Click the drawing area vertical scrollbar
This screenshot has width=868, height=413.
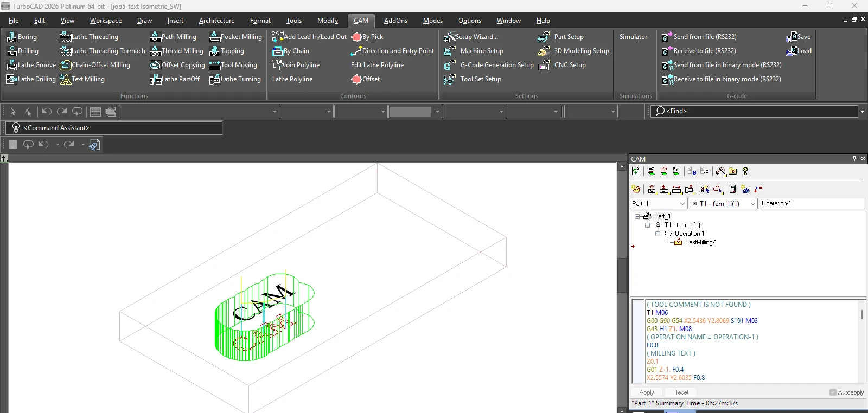tap(622, 276)
